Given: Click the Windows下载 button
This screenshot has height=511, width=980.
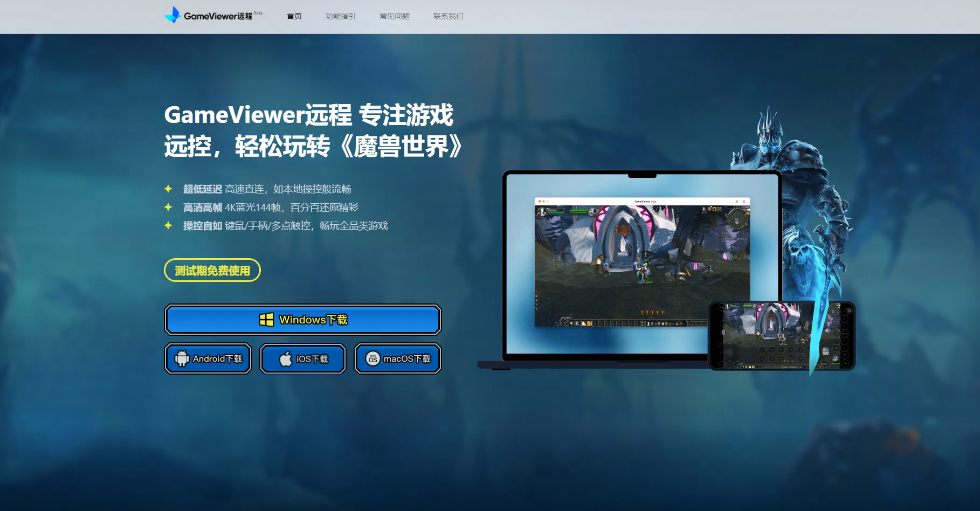Looking at the screenshot, I should click(x=303, y=320).
